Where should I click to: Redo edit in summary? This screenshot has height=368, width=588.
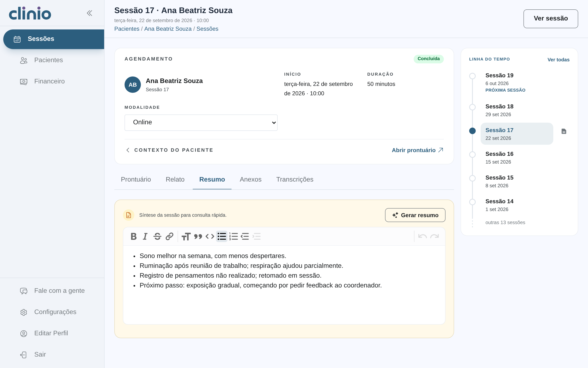434,236
